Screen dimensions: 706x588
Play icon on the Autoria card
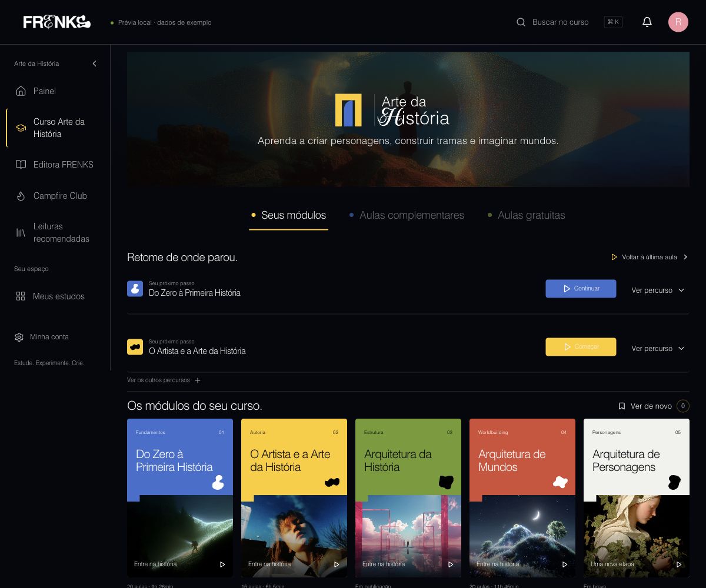(337, 564)
